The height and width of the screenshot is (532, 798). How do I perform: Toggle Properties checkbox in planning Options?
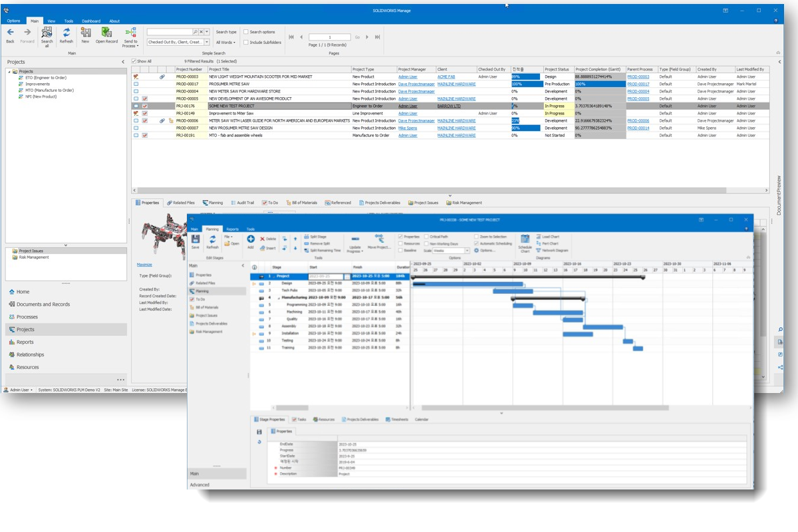[x=400, y=236]
